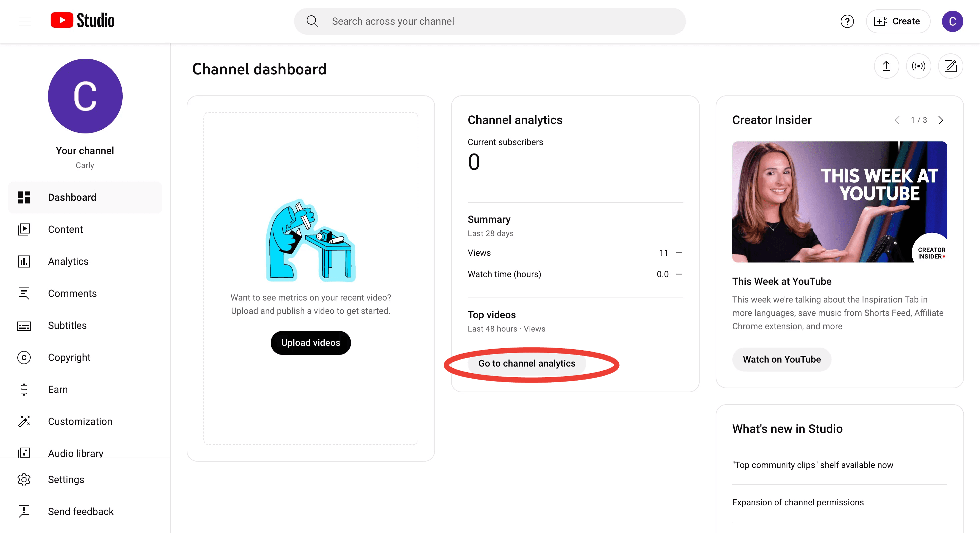Viewport: 980px width, 533px height.
Task: Click Send feedback label
Action: tap(81, 511)
